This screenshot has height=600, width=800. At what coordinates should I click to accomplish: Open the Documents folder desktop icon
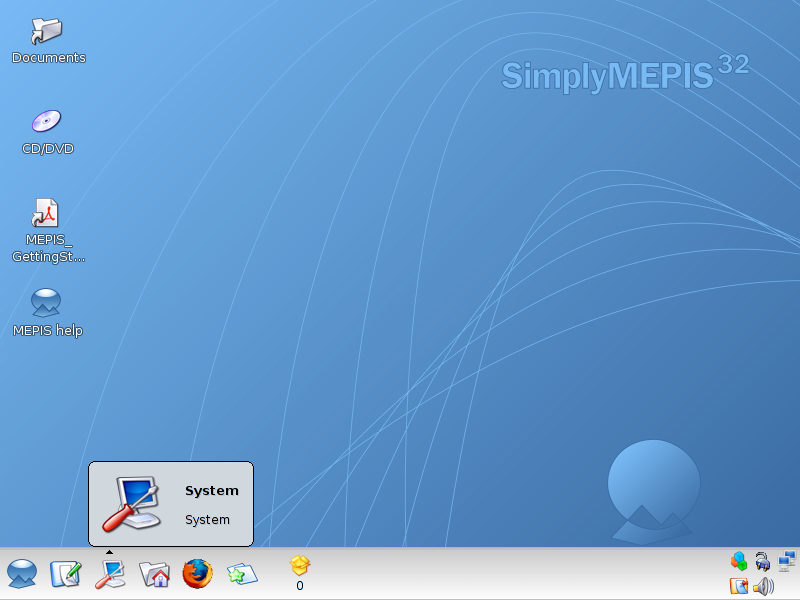click(x=47, y=31)
